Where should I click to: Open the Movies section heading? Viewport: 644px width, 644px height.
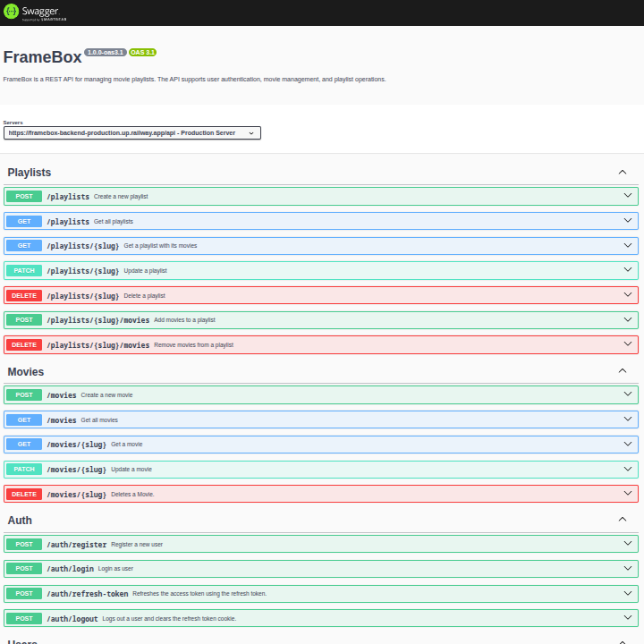pos(25,372)
